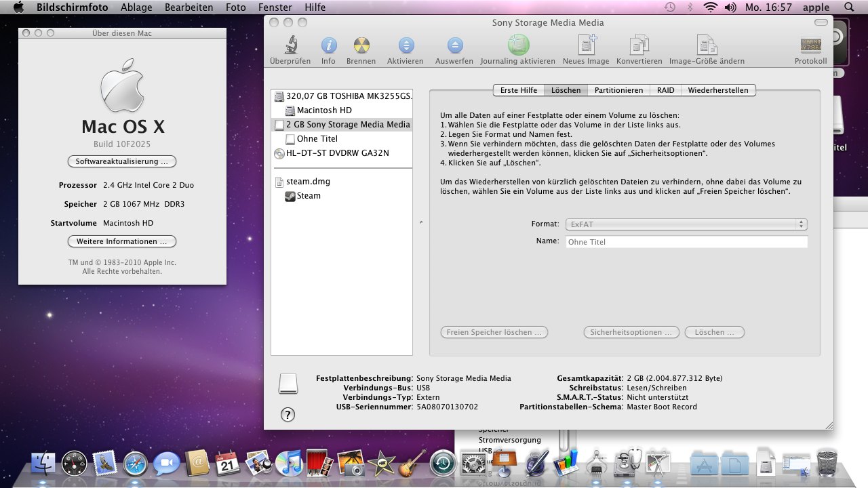The image size is (868, 488).
Task: Click the Überprüfen microscope toolbar icon
Action: point(290,45)
